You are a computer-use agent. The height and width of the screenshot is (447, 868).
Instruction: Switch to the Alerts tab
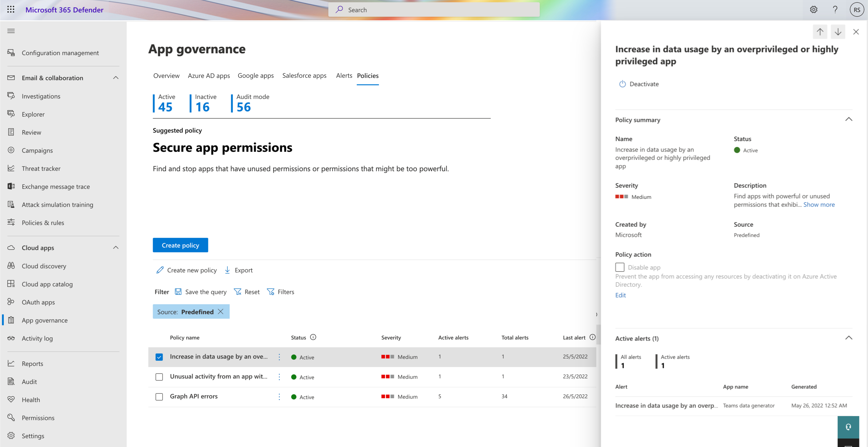[343, 75]
